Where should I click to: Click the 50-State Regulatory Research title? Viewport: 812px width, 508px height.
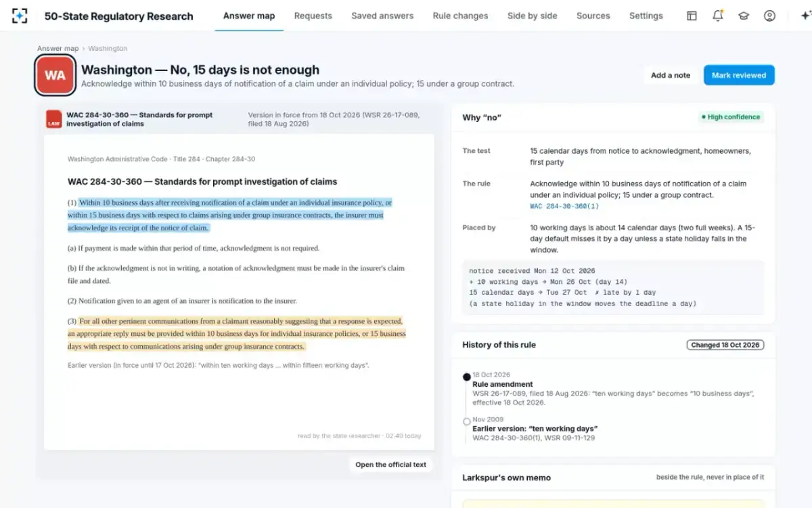tap(119, 16)
